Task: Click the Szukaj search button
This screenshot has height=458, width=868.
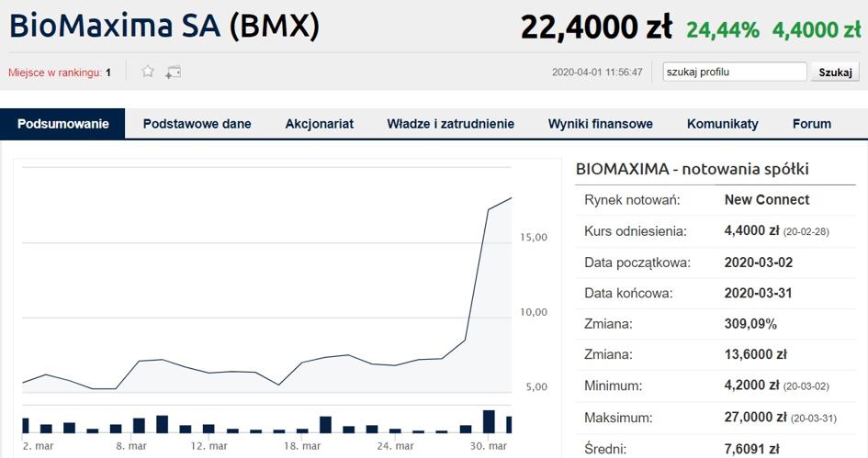Action: (x=835, y=73)
